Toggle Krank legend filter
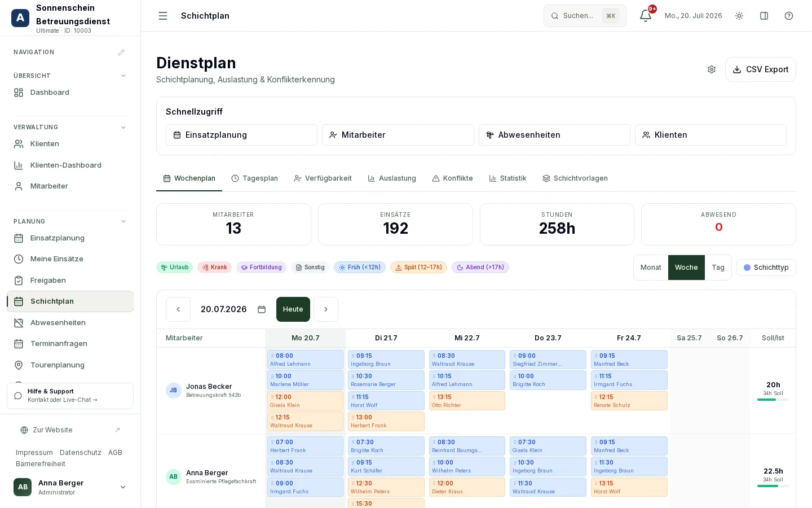This screenshot has height=508, width=812. (214, 268)
